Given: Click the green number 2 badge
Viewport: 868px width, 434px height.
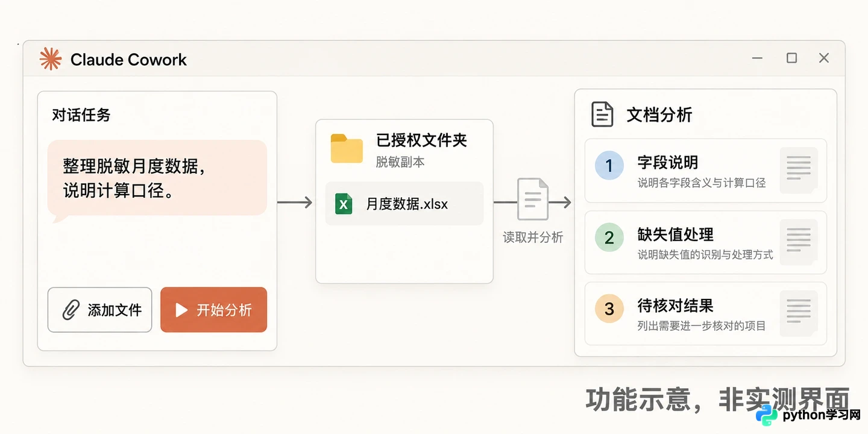Looking at the screenshot, I should 609,237.
